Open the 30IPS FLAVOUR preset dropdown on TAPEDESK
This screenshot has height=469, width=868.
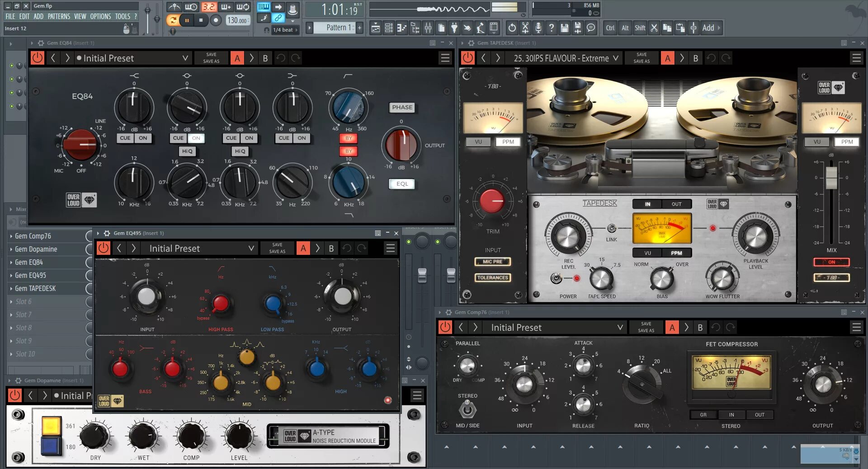563,58
